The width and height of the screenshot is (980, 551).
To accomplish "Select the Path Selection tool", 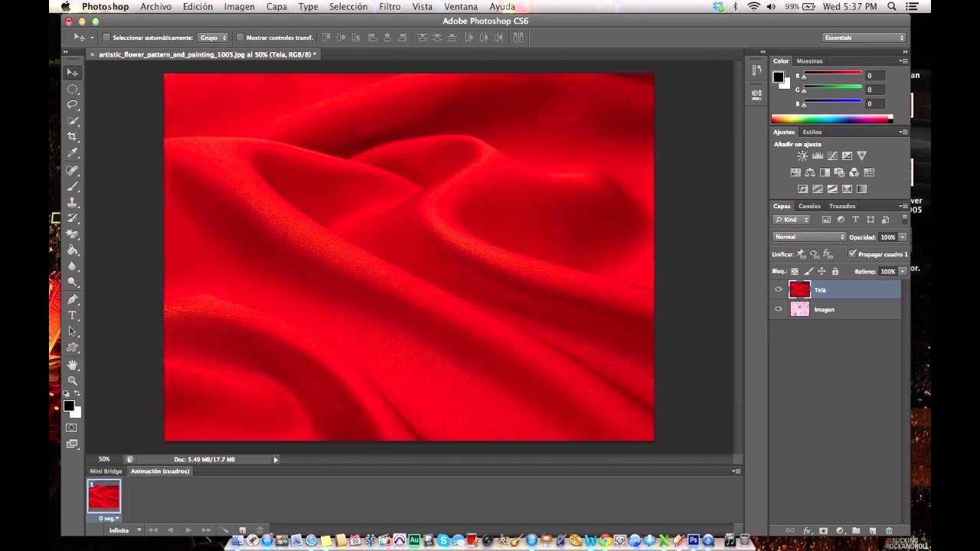I will point(73,331).
